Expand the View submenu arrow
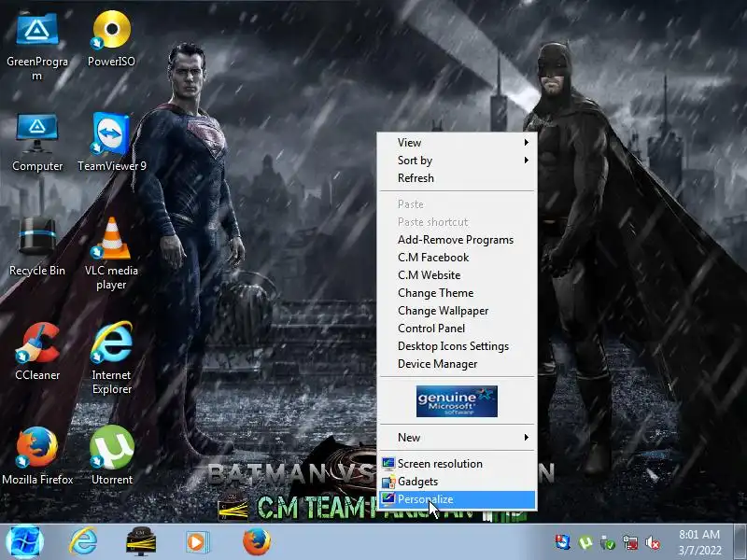The width and height of the screenshot is (747, 560). [527, 143]
